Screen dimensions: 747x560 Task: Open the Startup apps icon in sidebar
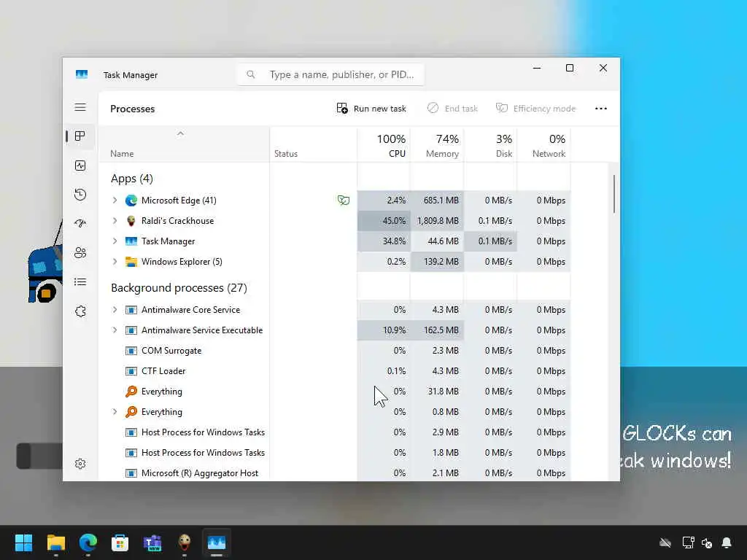tap(80, 223)
